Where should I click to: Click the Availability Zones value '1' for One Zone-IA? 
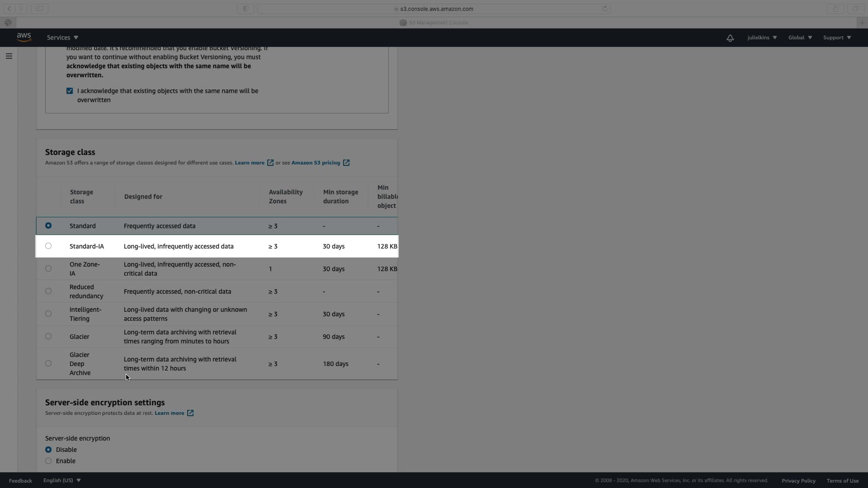coord(270,269)
